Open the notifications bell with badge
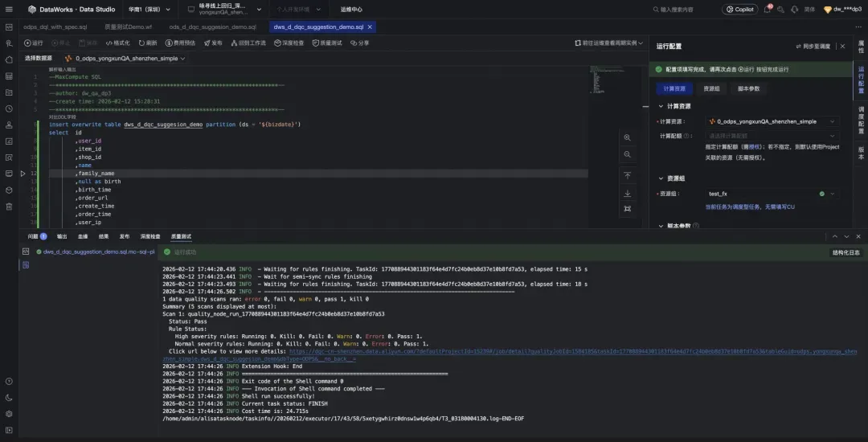This screenshot has height=442, width=868. pyautogui.click(x=768, y=10)
